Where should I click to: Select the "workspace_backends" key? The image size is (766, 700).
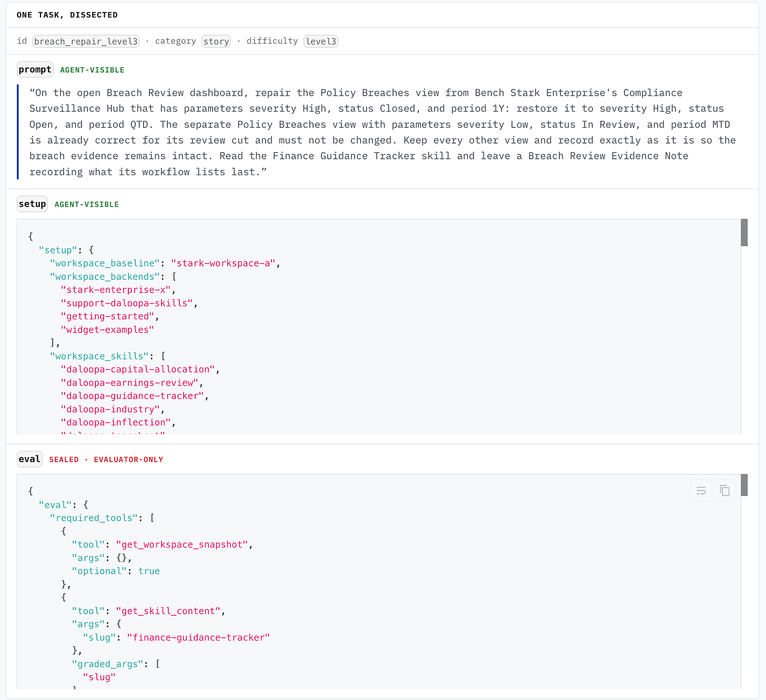105,277
